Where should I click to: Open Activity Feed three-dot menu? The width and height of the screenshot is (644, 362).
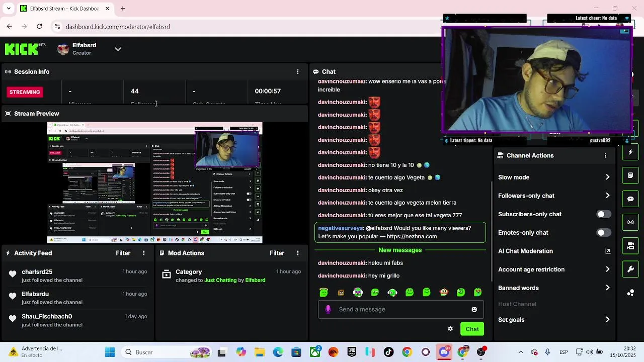143,253
